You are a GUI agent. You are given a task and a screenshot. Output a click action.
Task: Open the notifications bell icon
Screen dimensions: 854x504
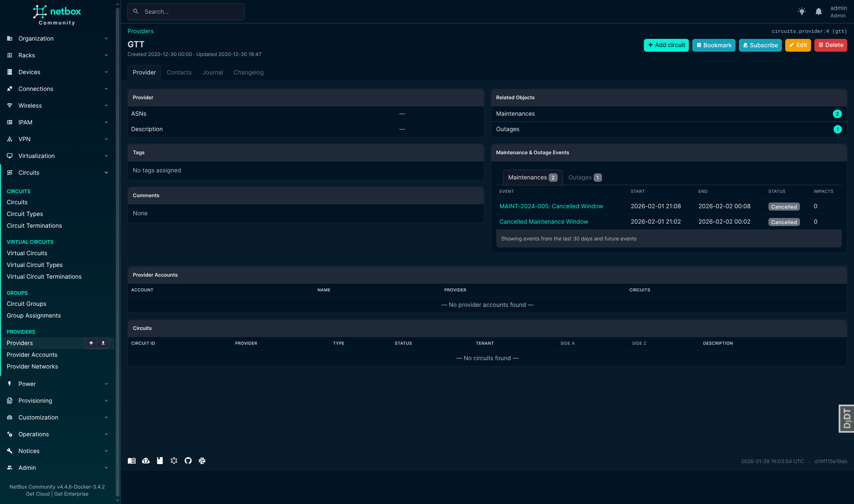pyautogui.click(x=818, y=11)
